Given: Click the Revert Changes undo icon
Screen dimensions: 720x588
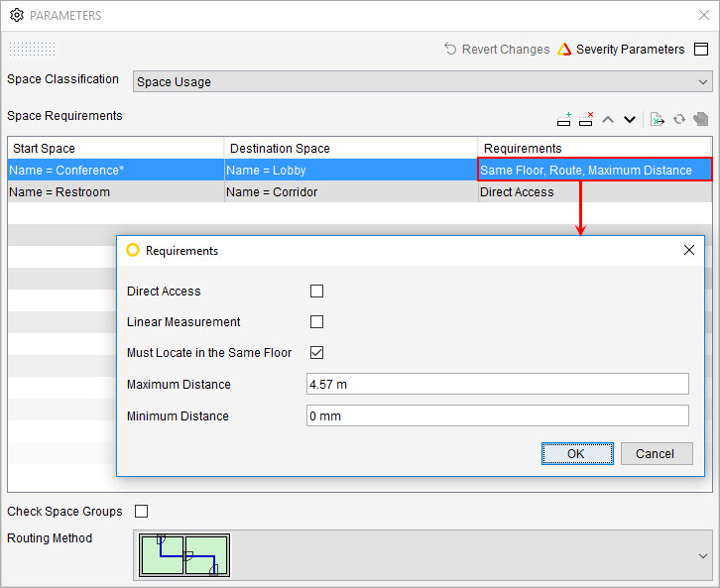Looking at the screenshot, I should [x=450, y=49].
